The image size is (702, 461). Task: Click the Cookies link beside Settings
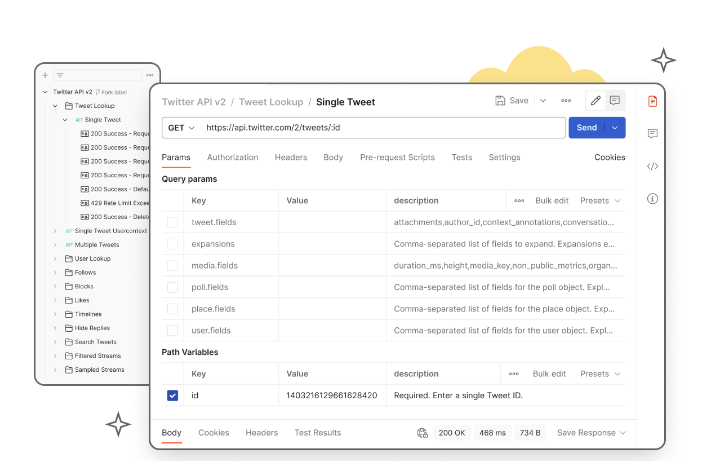(609, 158)
